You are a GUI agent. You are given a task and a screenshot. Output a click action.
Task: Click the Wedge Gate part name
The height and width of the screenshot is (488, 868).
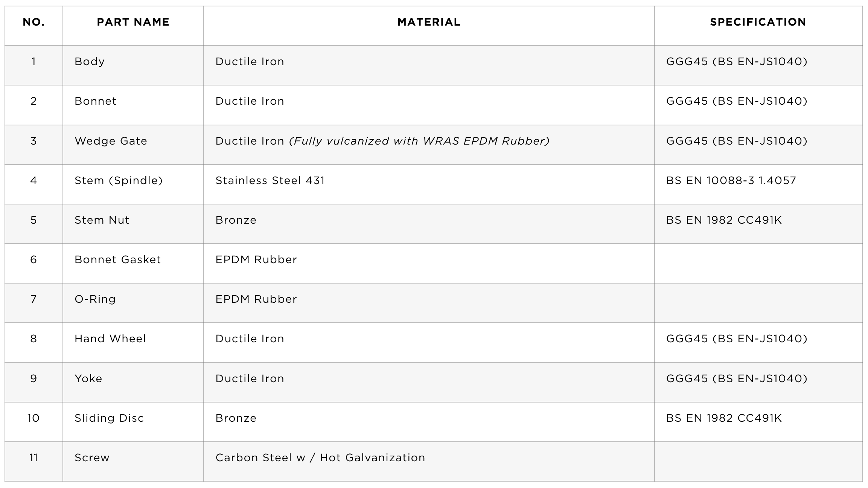(x=111, y=141)
